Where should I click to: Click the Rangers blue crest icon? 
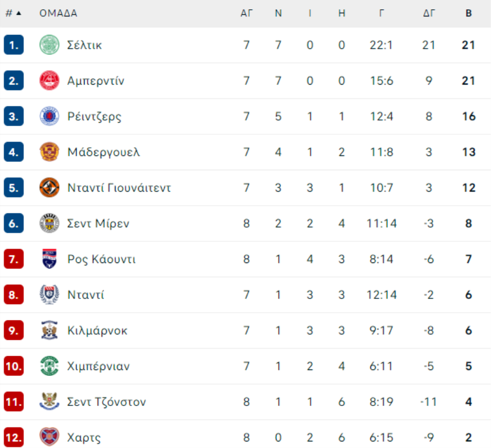pos(49,116)
